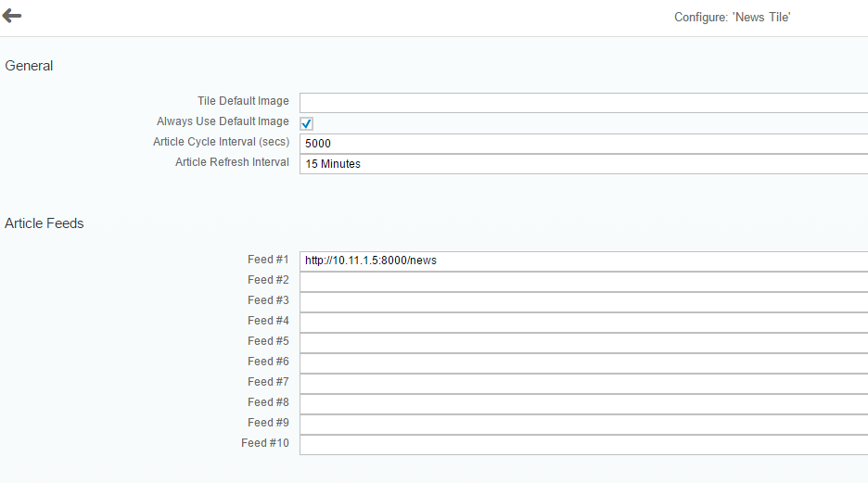868x483 pixels.
Task: Focus the Feed #4 text box
Action: coord(582,322)
